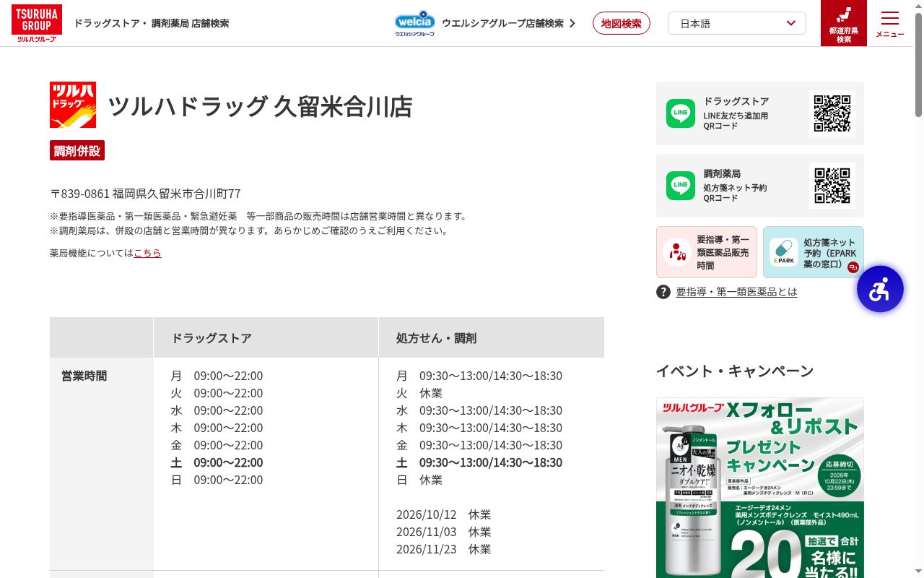
Task: Click the 2026/11/23 休業 entry
Action: click(443, 549)
